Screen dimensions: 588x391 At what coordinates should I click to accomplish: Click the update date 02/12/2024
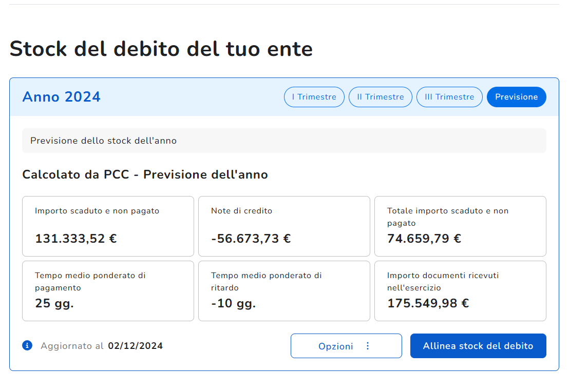pyautogui.click(x=135, y=346)
